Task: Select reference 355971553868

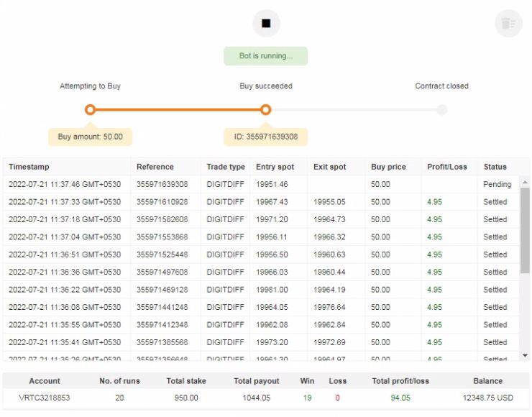Action: click(x=162, y=237)
